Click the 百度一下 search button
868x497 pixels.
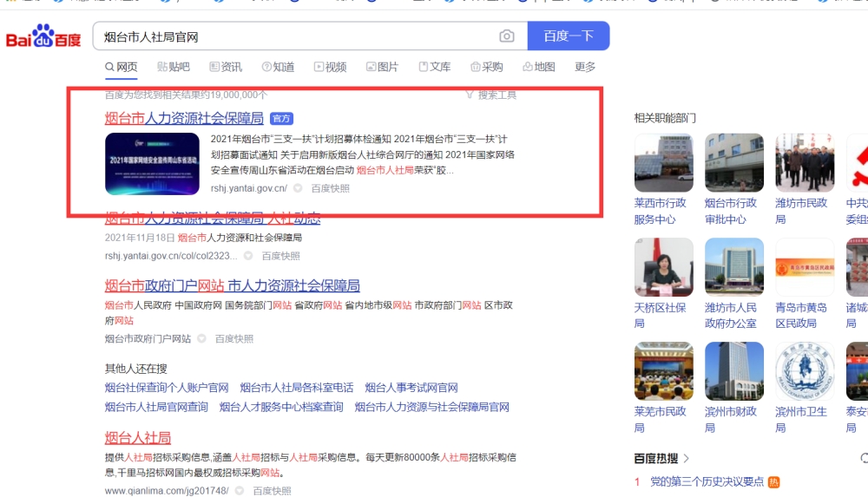coord(569,36)
